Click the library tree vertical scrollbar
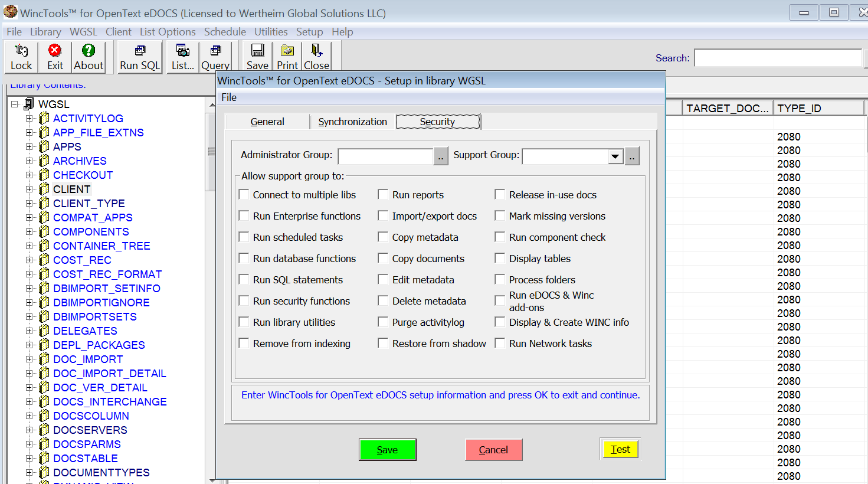 [211, 290]
